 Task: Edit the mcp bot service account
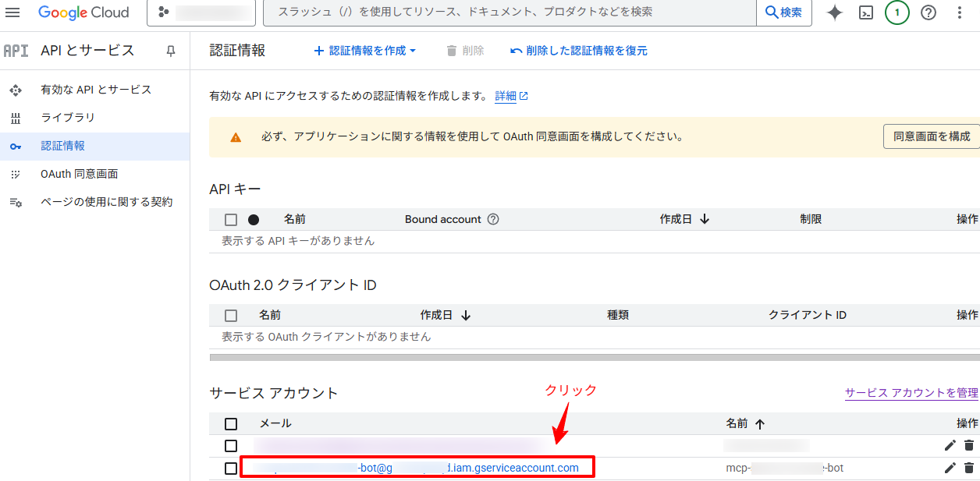click(950, 468)
